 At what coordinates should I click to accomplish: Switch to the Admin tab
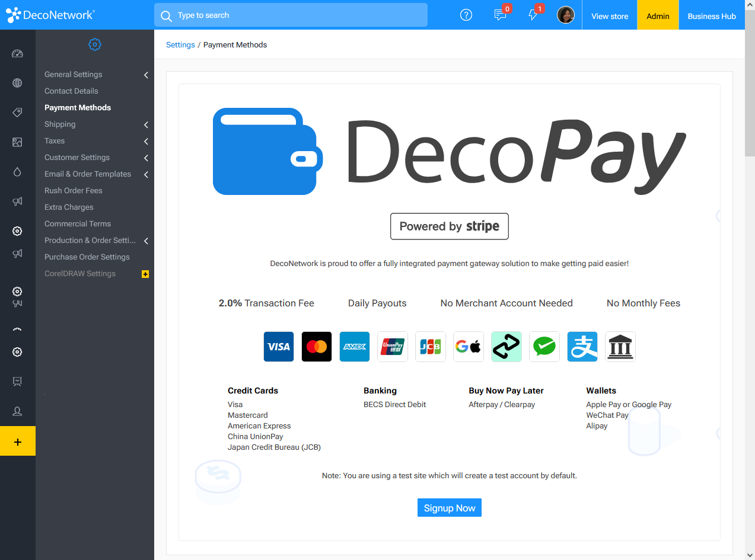[x=658, y=15]
